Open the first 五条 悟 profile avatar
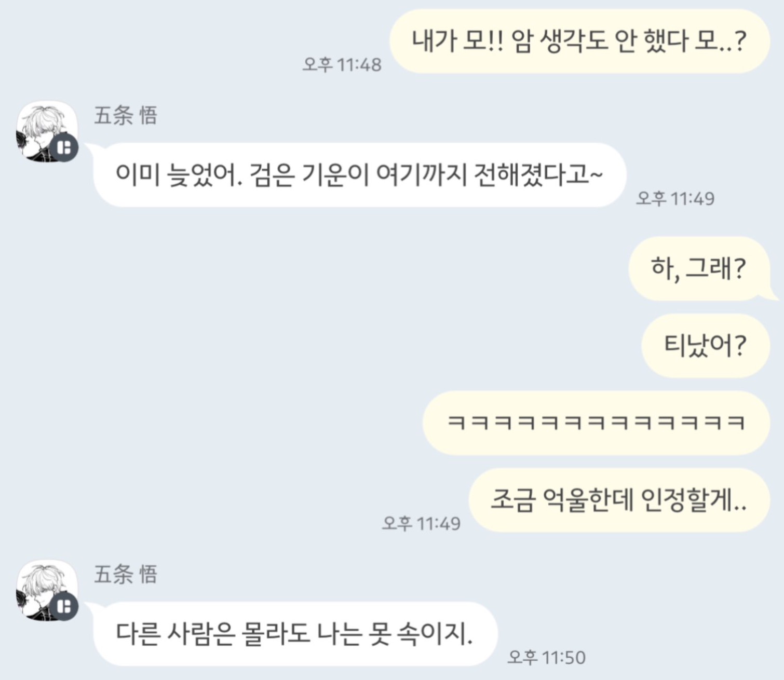Screen dimensions: 784x680 (47, 131)
